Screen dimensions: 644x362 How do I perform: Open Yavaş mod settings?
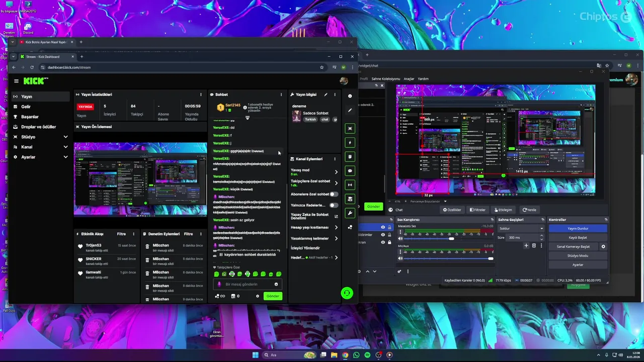click(x=314, y=172)
